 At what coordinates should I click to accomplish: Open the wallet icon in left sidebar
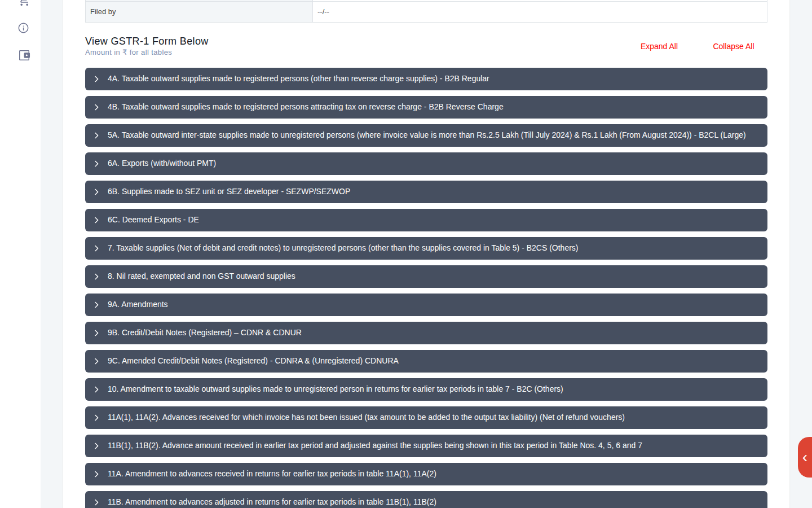(x=24, y=55)
